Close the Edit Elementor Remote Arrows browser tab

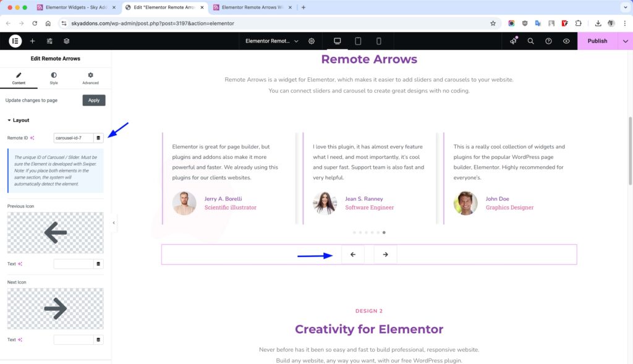click(202, 7)
